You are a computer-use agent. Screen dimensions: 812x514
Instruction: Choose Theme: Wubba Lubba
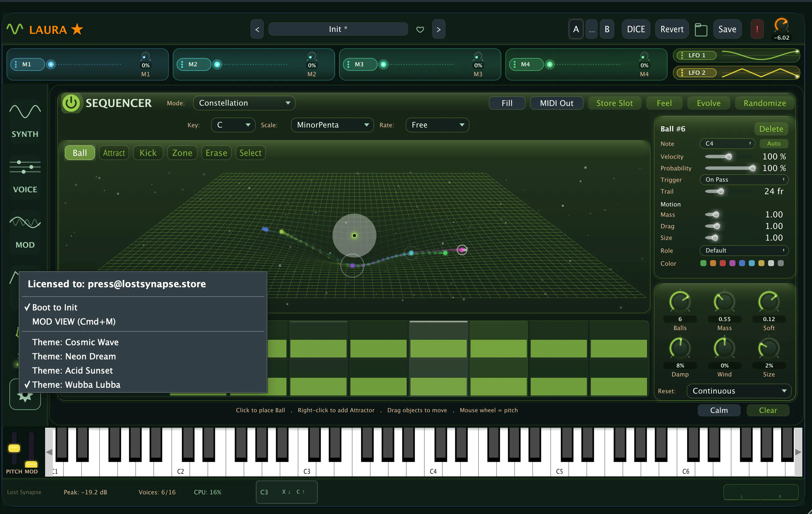click(143, 385)
